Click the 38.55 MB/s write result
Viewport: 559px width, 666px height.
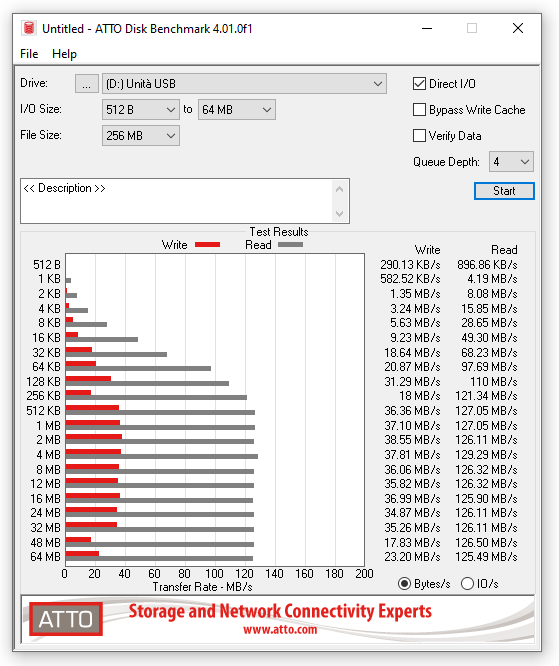[412, 440]
